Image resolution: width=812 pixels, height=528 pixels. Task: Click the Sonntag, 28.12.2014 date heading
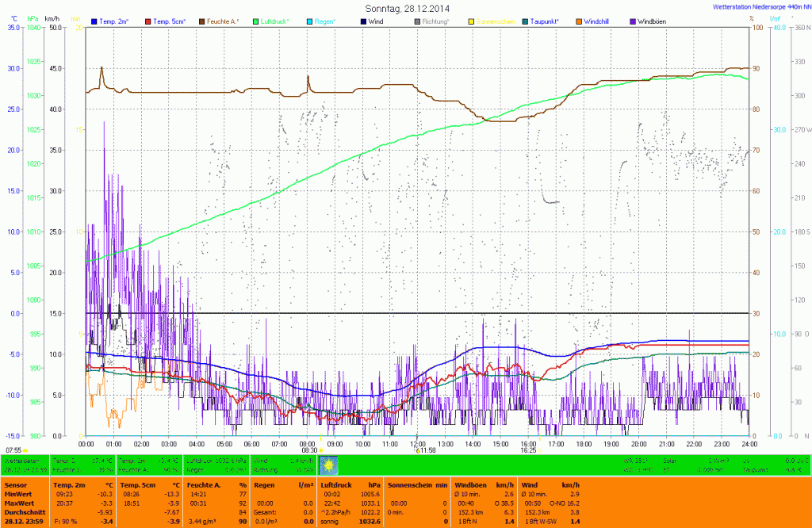pos(405,8)
